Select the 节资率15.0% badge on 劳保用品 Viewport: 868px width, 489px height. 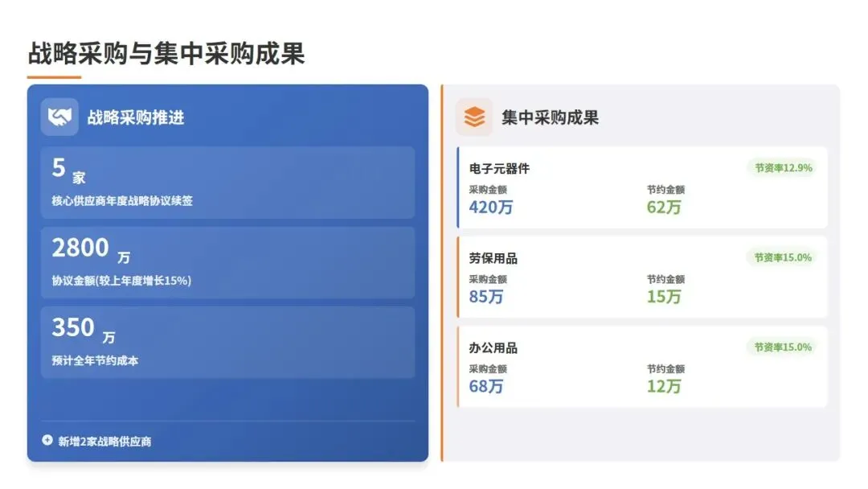tap(783, 257)
